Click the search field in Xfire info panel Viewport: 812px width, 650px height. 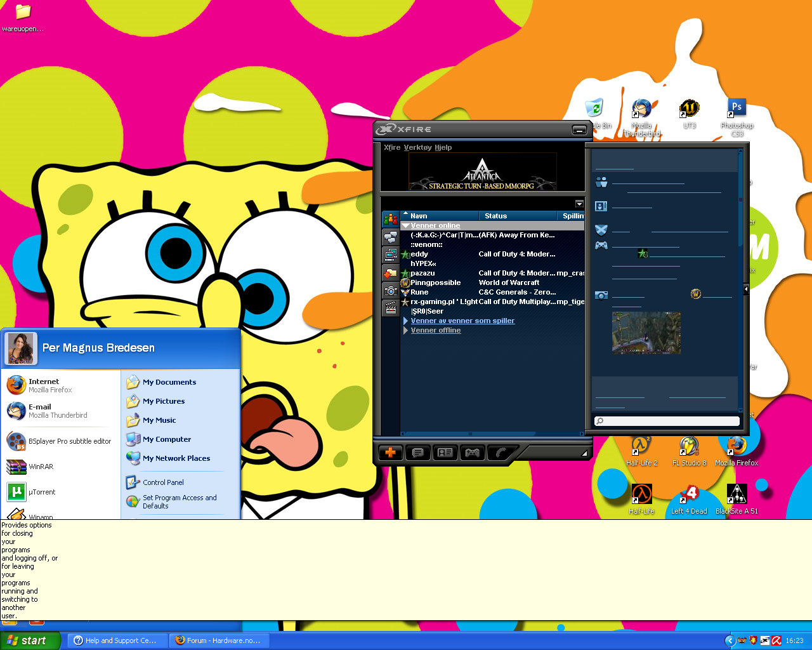pos(667,421)
